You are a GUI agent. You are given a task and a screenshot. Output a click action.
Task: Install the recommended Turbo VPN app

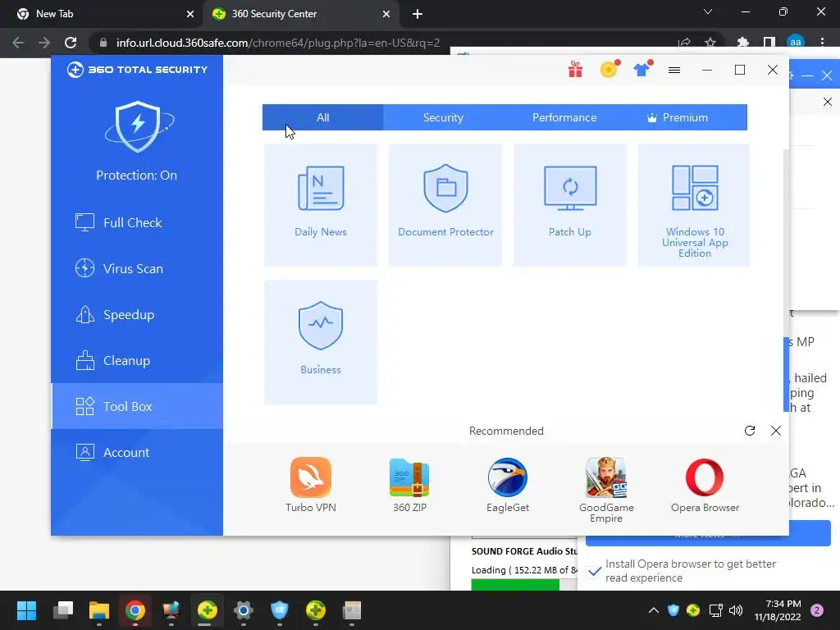click(311, 485)
